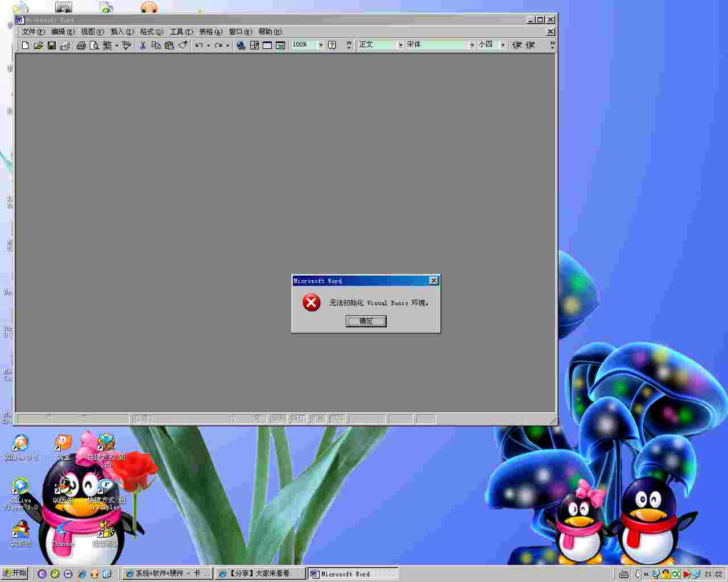Screen dimensions: 728x582
Task: Open the 小四 font size dropdown
Action: (x=503, y=45)
